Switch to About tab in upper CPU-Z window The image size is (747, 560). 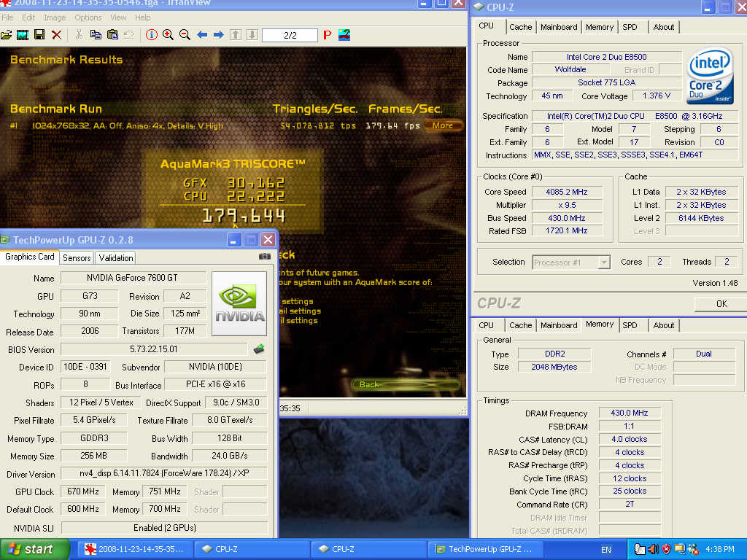[x=663, y=27]
